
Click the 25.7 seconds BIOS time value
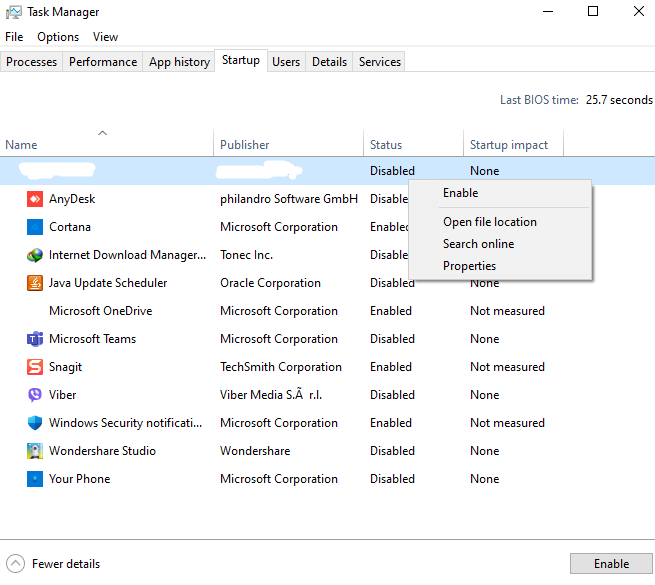click(x=619, y=100)
